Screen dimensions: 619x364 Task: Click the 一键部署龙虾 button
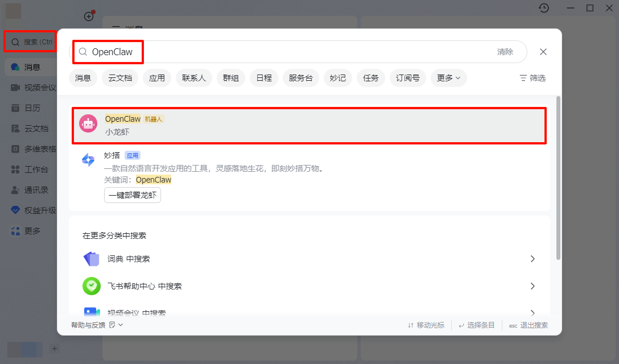133,195
